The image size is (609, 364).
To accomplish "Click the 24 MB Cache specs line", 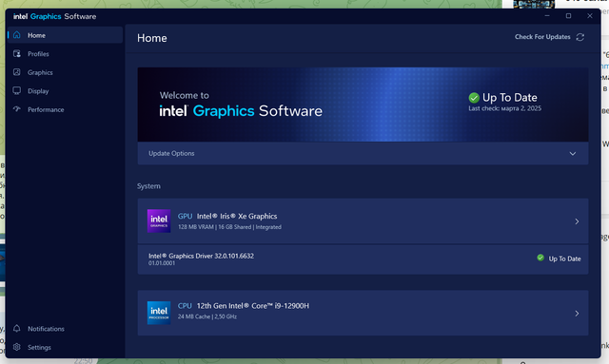I will point(207,316).
